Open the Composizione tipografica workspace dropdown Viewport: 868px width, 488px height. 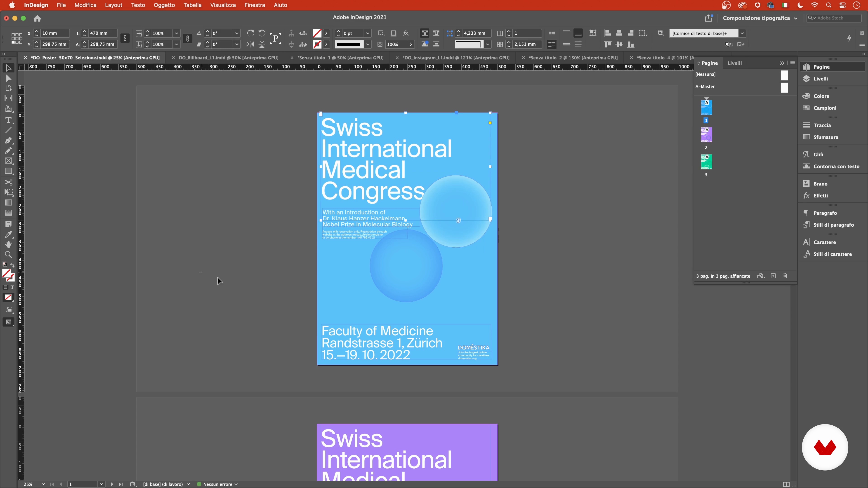[x=760, y=18]
